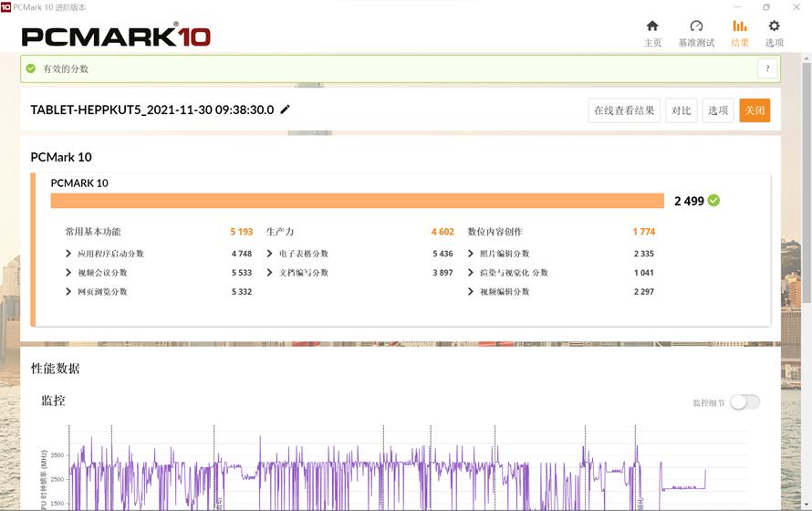Click the pencil edit icon beside result name
812x511 pixels.
(x=285, y=109)
